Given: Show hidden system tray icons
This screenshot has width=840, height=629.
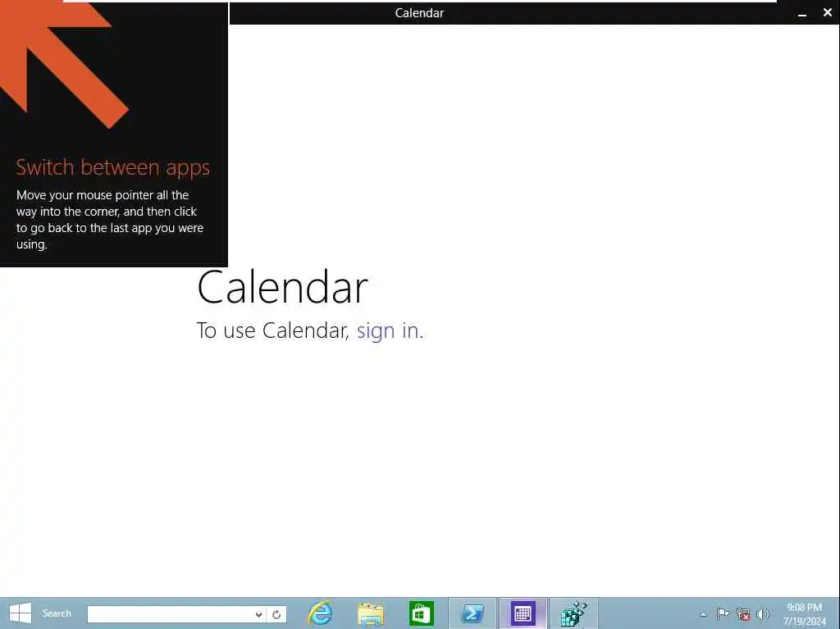Looking at the screenshot, I should click(x=703, y=614).
